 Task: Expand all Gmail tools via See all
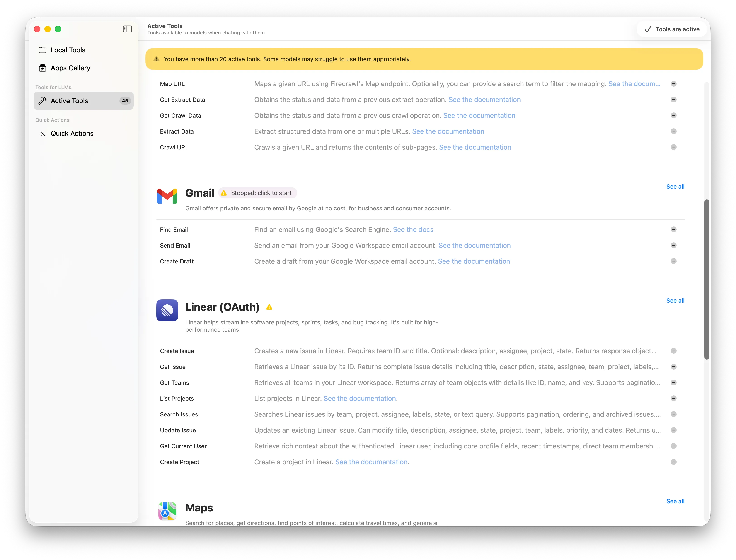675,186
